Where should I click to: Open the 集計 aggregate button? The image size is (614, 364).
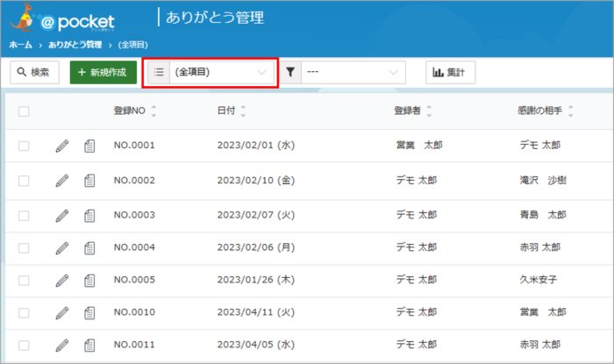[x=450, y=73]
